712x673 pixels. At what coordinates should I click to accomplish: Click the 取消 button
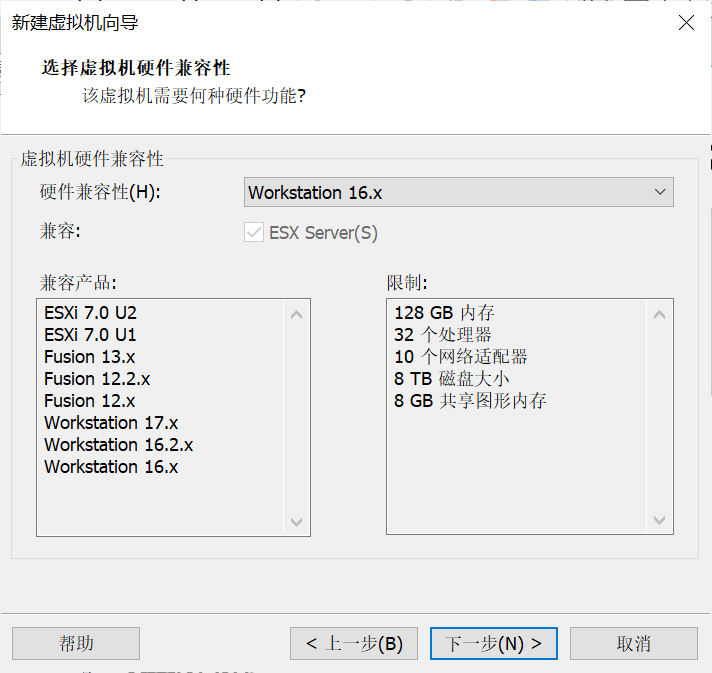633,643
